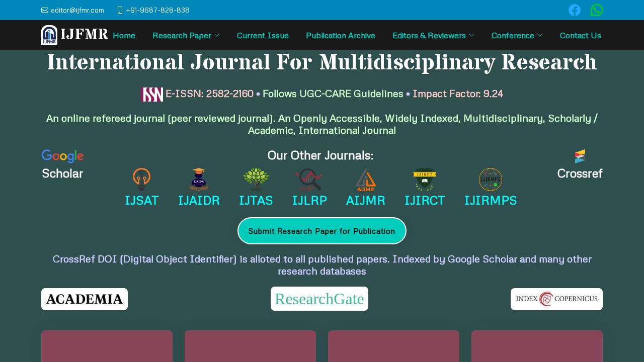Open the IJLRP journal text link

309,200
